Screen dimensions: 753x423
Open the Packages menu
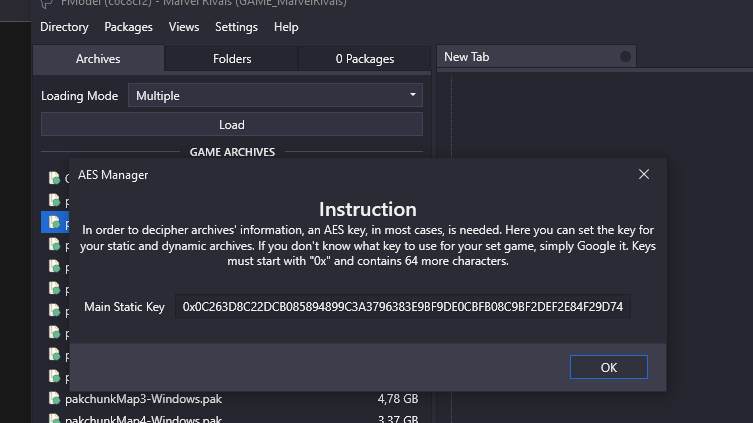point(128,27)
